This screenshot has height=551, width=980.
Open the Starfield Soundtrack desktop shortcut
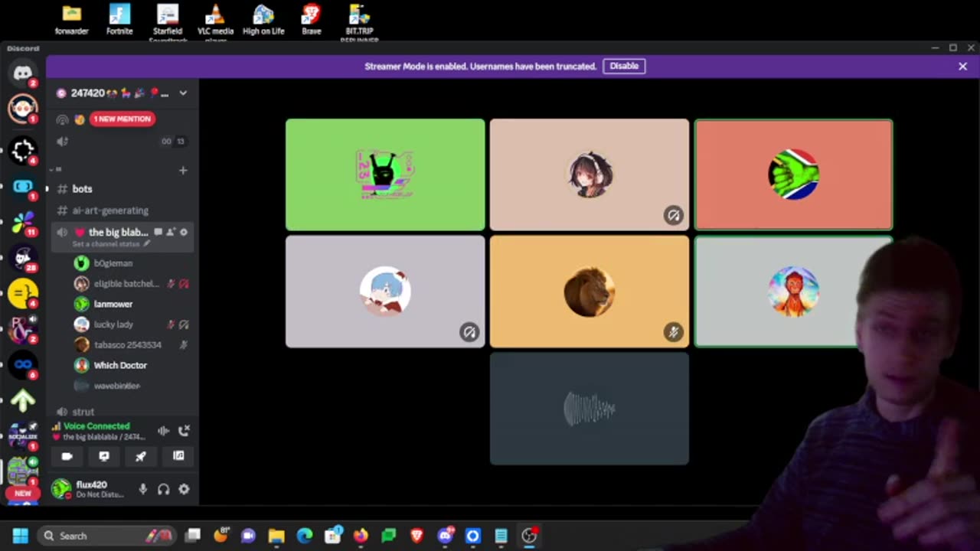tap(168, 21)
